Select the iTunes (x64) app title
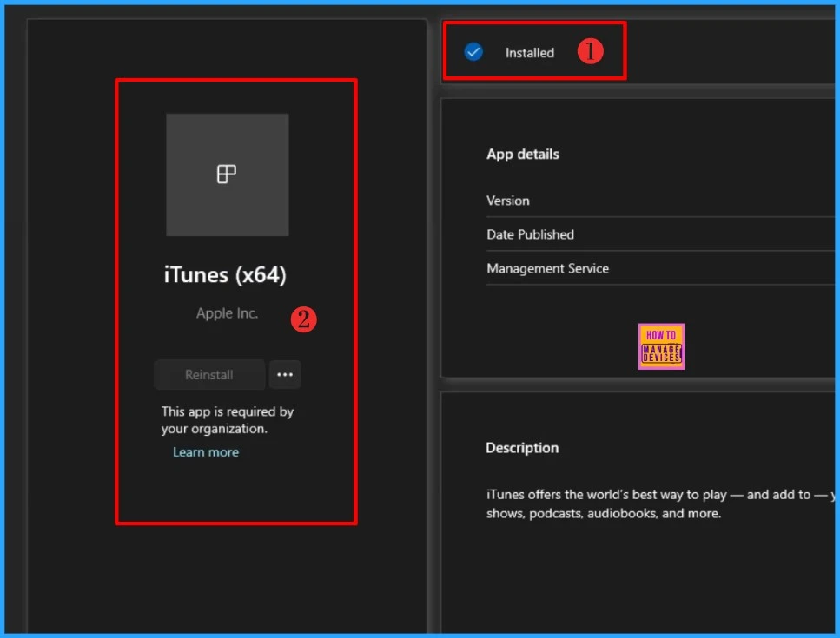The width and height of the screenshot is (840, 638). pyautogui.click(x=225, y=274)
